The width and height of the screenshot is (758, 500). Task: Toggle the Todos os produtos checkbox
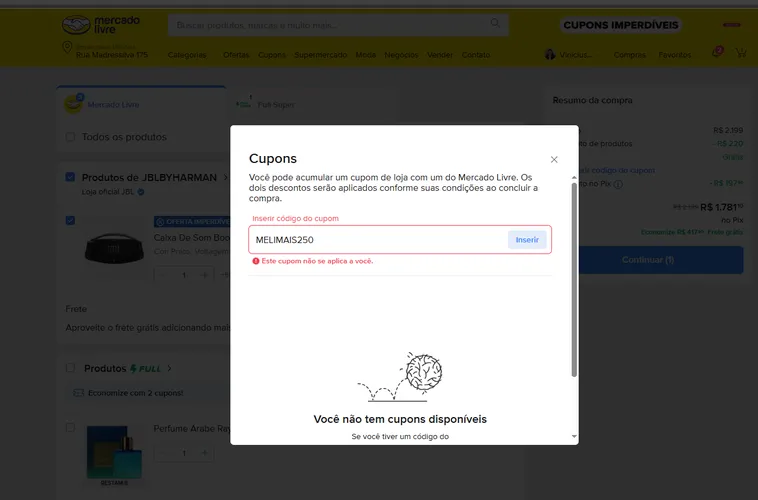70,137
